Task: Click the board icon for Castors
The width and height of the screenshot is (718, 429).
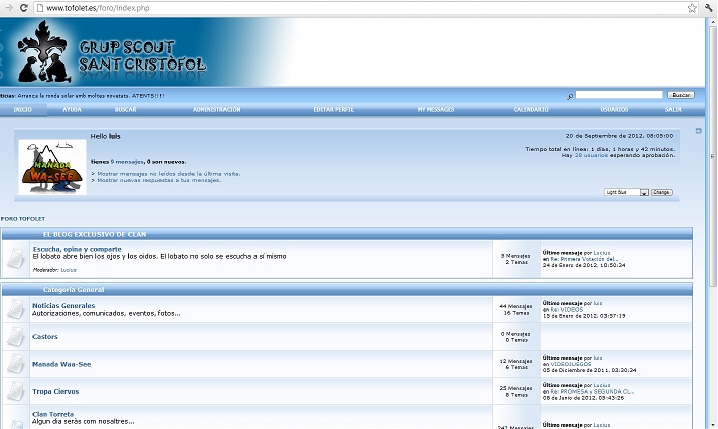Action: pyautogui.click(x=16, y=337)
